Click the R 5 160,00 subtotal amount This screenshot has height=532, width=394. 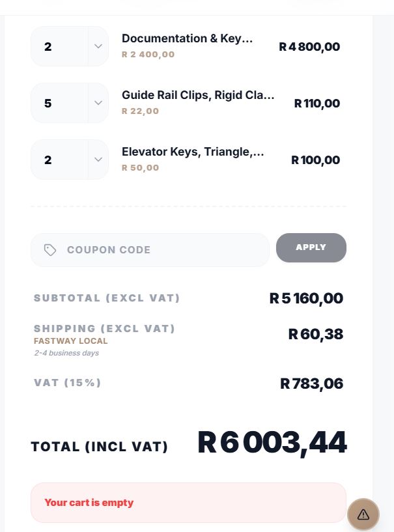(x=306, y=299)
